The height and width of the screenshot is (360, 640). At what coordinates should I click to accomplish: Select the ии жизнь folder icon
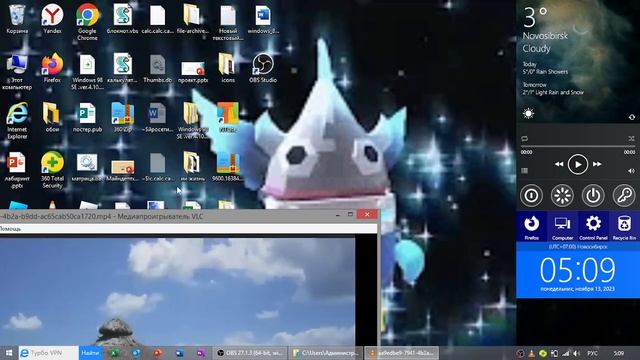[x=193, y=167]
